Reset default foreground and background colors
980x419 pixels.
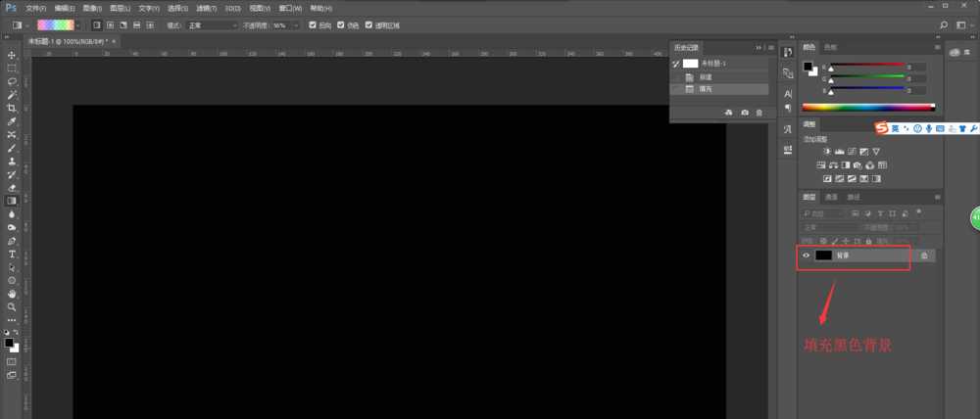coord(7,332)
